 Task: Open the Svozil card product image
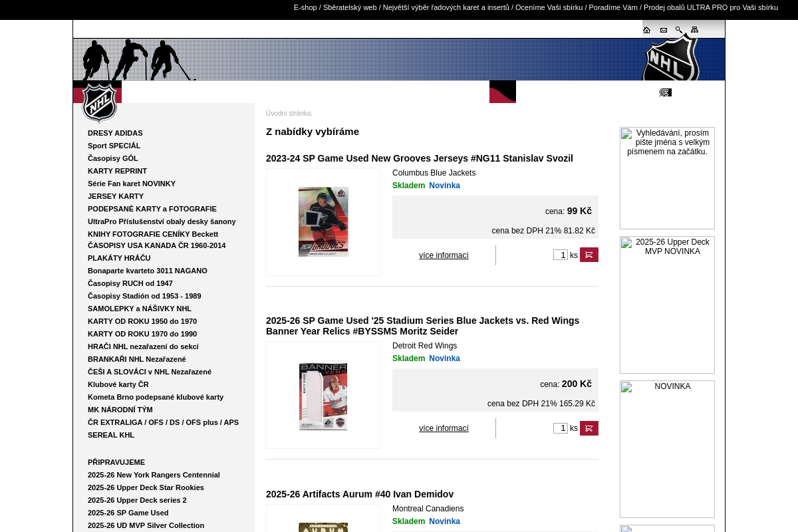(323, 221)
